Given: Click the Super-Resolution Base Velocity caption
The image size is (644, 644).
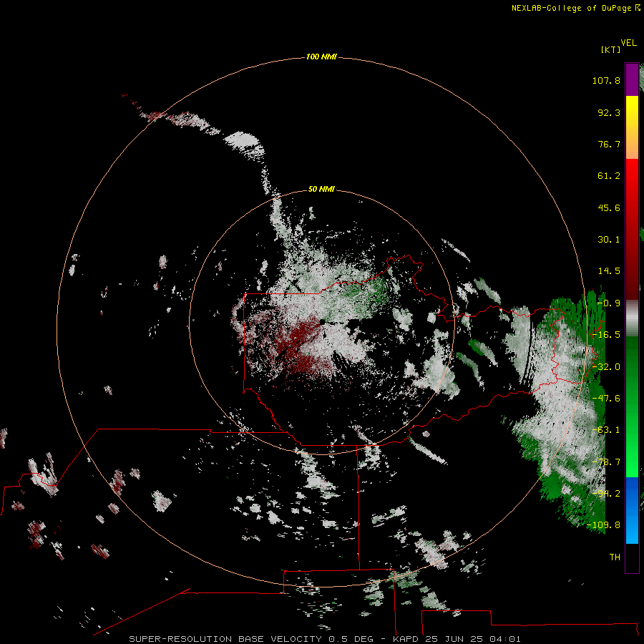Looking at the screenshot, I should point(325,639).
